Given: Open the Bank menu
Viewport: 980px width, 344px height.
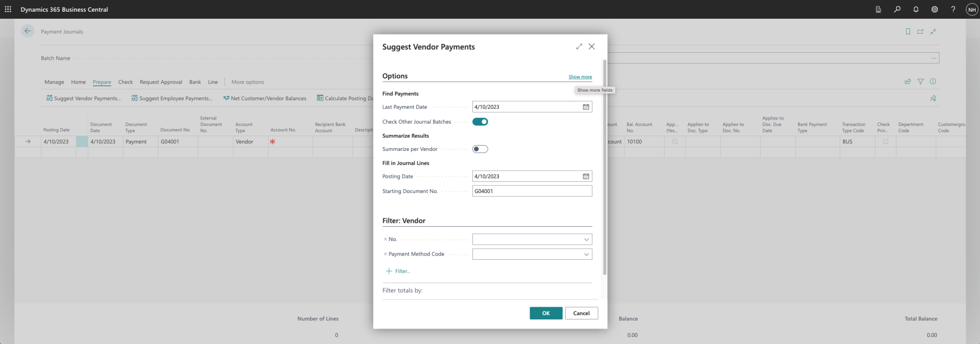Looking at the screenshot, I should click(x=195, y=82).
